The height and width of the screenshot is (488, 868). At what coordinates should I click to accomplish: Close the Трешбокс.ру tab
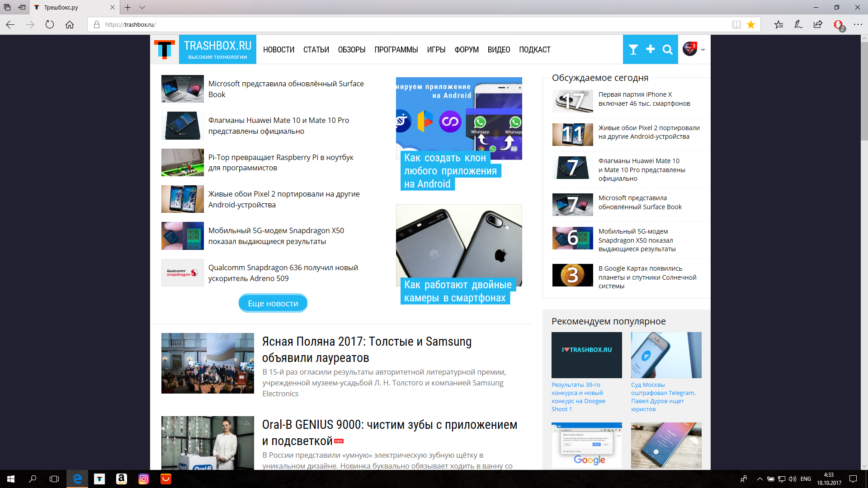coord(113,7)
